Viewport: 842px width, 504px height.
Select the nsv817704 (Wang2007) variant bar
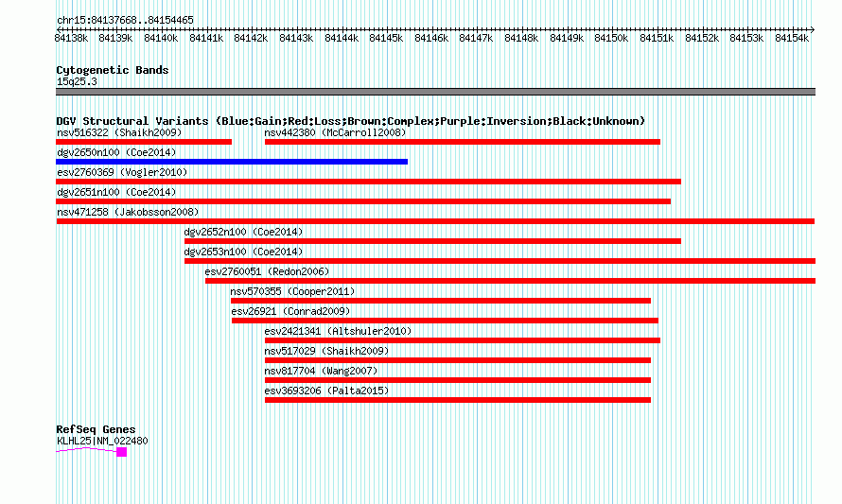pyautogui.click(x=458, y=380)
